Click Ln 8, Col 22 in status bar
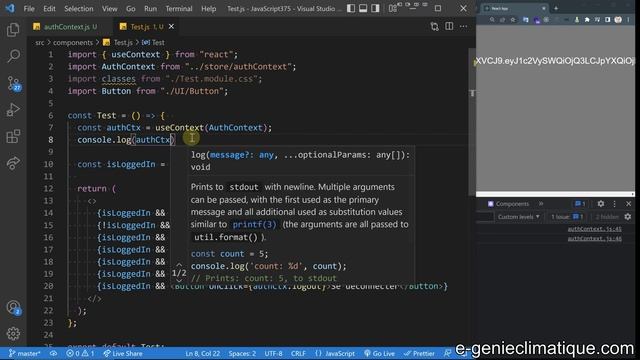This screenshot has width=640, height=360. coord(202,353)
